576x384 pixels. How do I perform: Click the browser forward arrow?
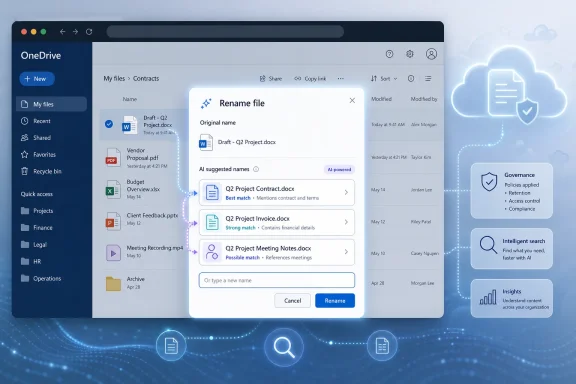pos(75,32)
